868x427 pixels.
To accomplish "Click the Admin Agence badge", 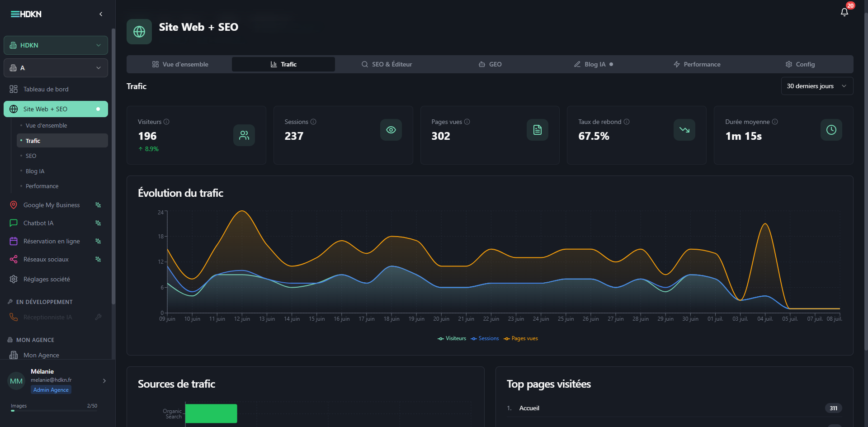I will point(51,390).
